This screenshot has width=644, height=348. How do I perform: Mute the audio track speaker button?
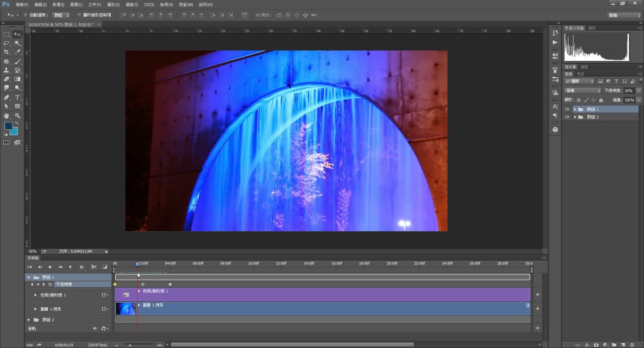tap(95, 328)
